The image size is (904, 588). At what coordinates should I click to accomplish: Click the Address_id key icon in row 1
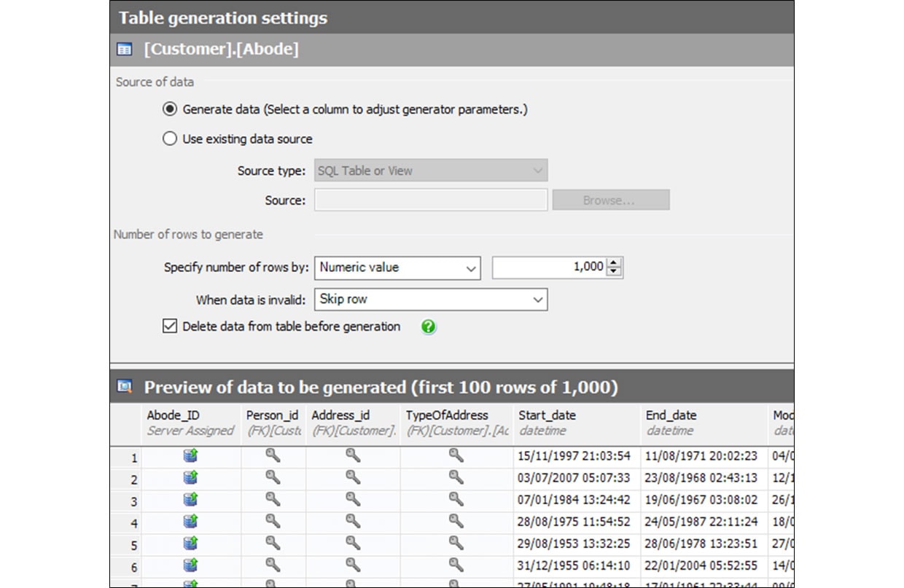tap(353, 456)
